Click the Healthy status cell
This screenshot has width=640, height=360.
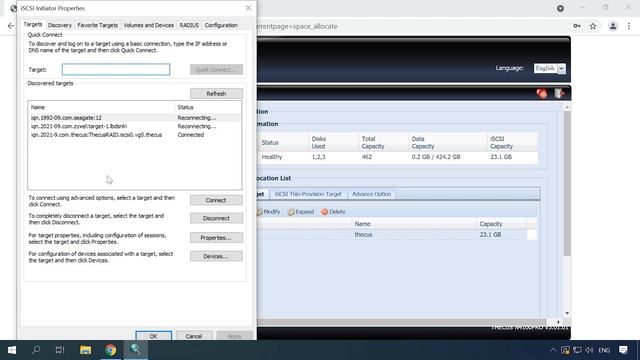point(272,157)
